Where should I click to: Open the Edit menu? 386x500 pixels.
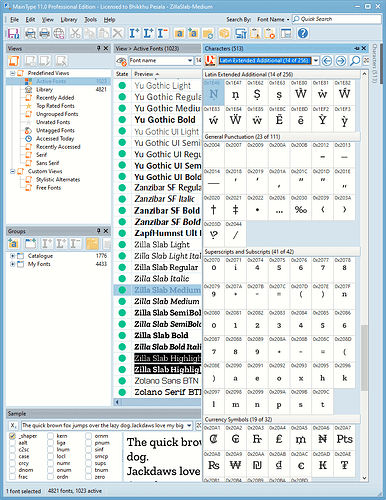(30, 20)
